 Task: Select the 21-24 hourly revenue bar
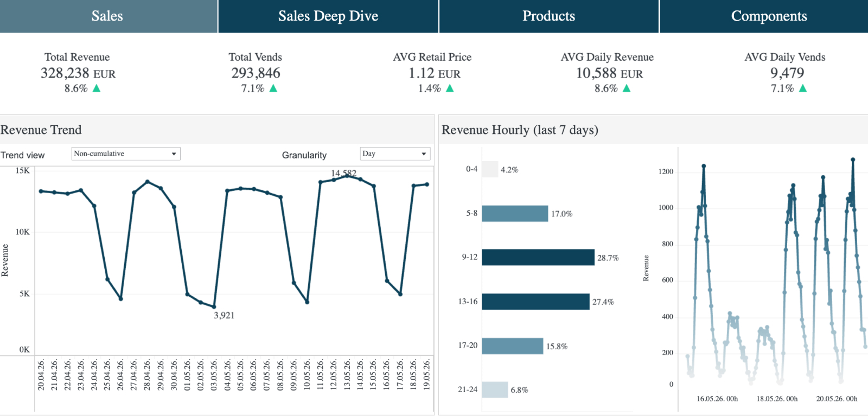coord(495,390)
